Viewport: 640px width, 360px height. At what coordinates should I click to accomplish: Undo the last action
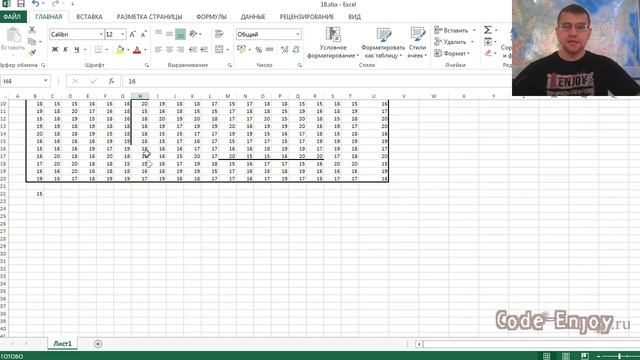36,4
